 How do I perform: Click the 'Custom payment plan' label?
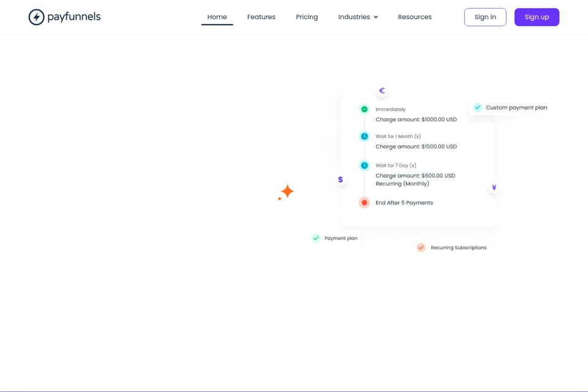516,108
